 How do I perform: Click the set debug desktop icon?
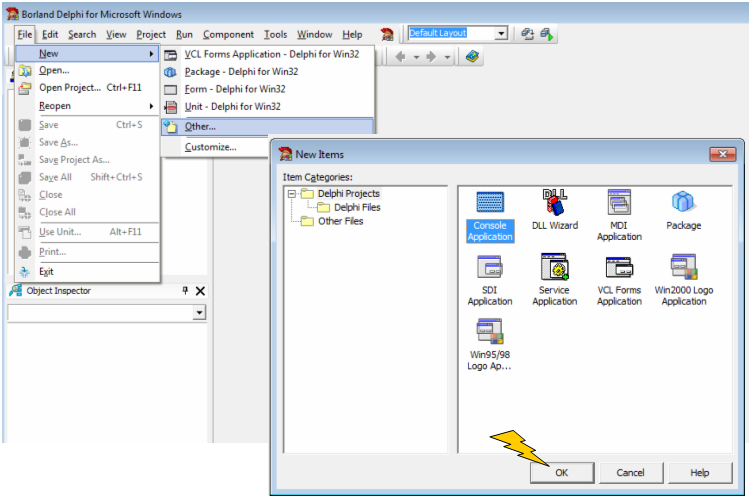click(546, 34)
